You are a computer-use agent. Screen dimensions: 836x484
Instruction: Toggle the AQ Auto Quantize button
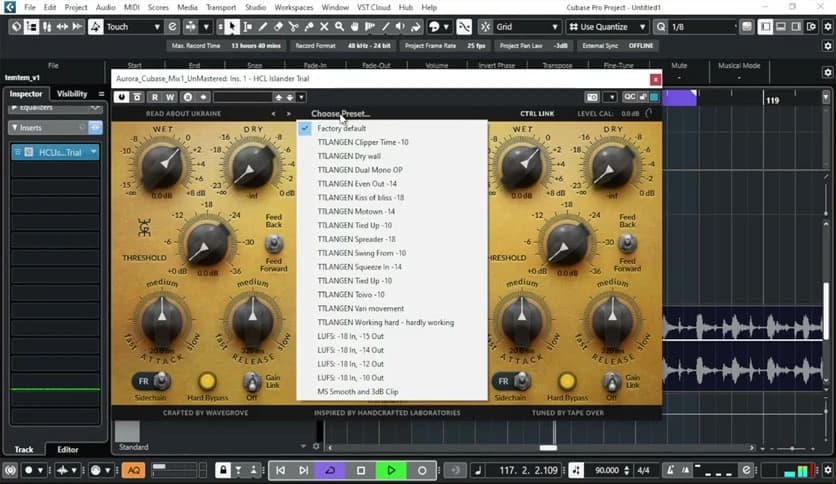click(133, 470)
